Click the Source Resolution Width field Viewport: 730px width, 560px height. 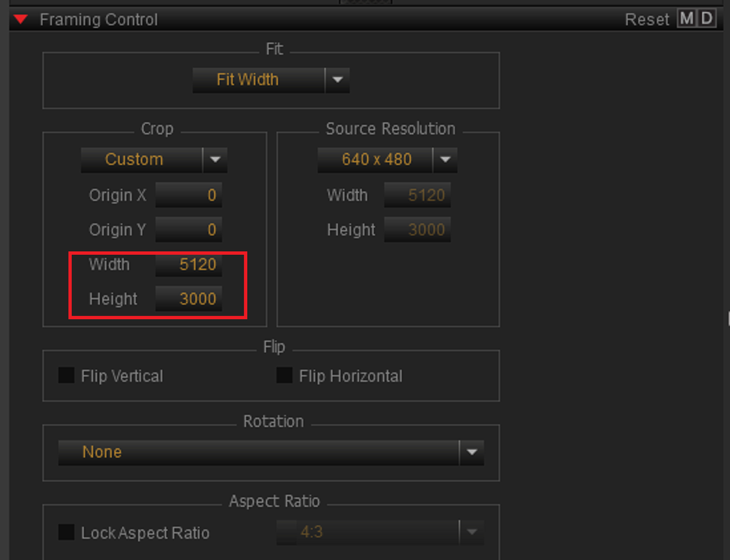click(417, 195)
